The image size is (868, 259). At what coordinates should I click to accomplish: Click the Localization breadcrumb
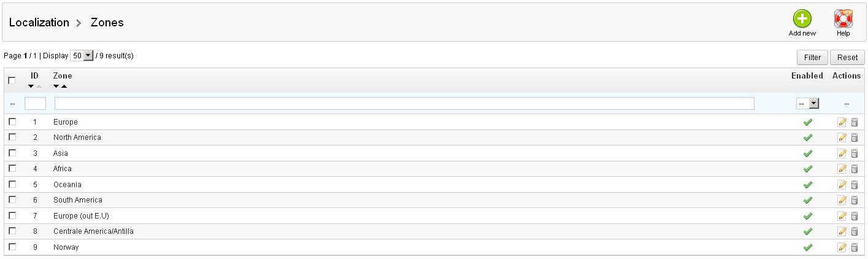pos(39,22)
